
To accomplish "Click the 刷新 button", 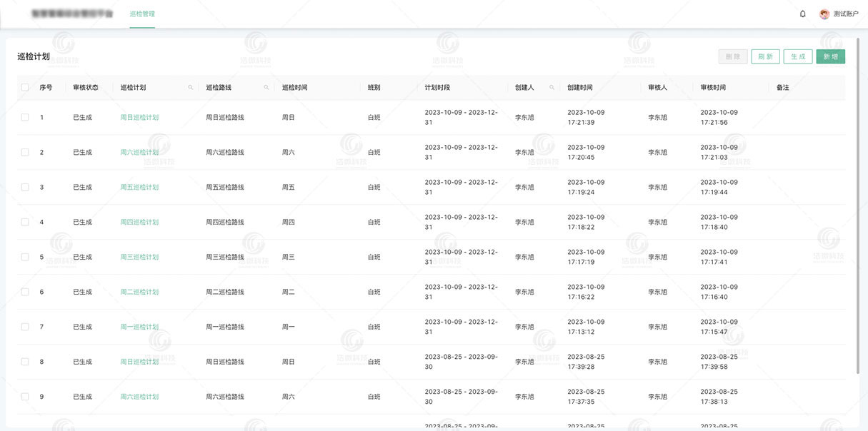I will pos(765,57).
